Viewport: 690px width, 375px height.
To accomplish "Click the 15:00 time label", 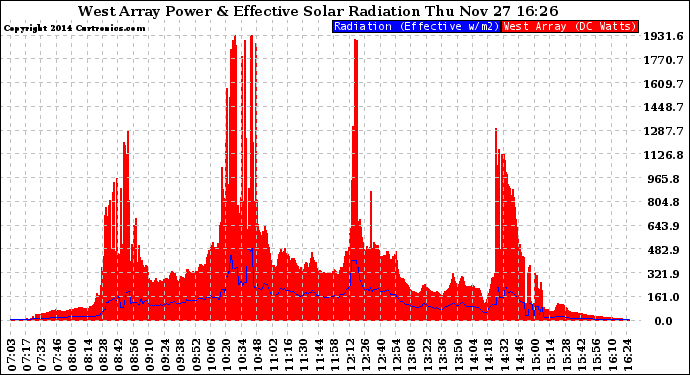I will click(x=535, y=354).
